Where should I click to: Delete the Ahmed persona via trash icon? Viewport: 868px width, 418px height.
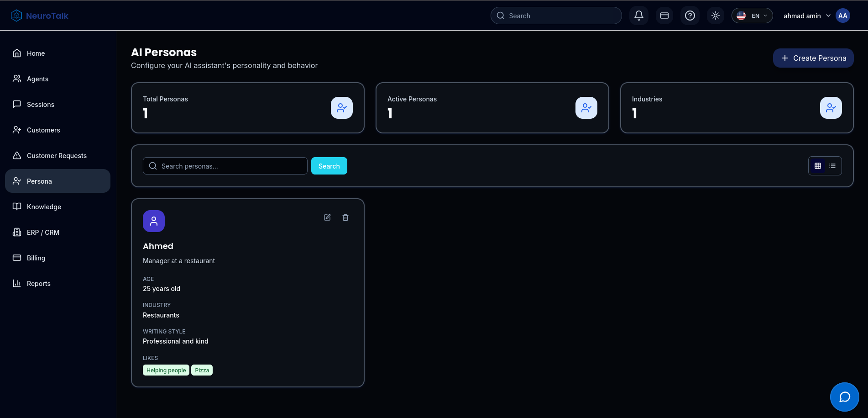coord(345,217)
